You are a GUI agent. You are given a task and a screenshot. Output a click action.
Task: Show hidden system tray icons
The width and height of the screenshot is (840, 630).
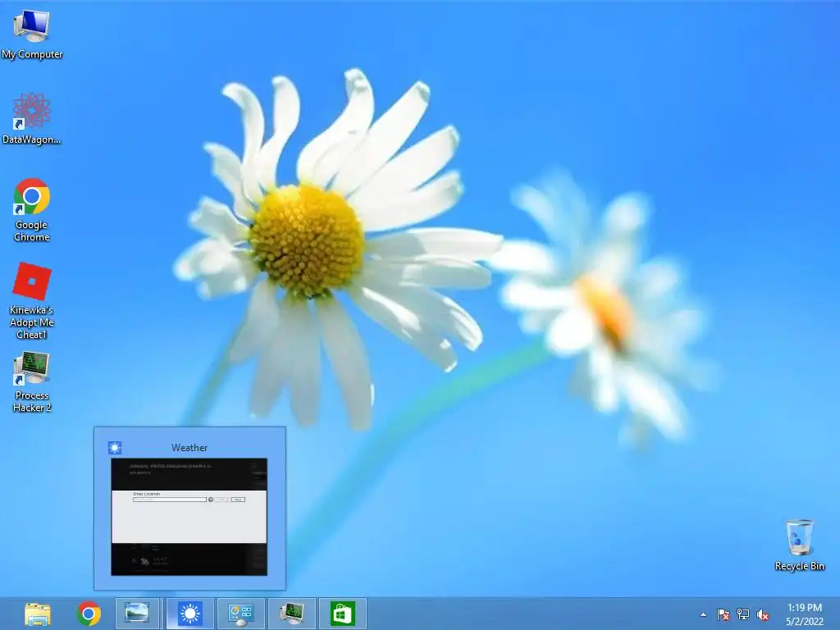703,614
